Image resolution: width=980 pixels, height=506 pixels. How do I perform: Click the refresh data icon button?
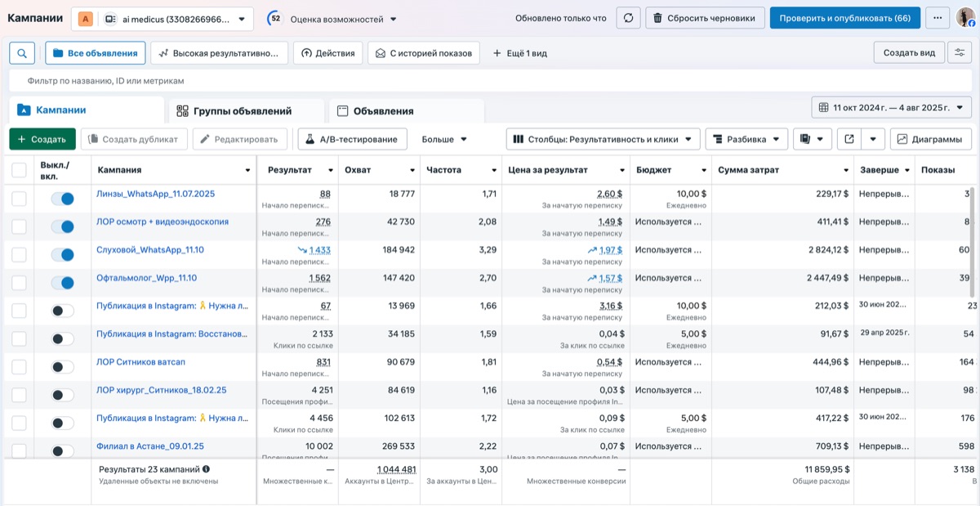pos(628,18)
